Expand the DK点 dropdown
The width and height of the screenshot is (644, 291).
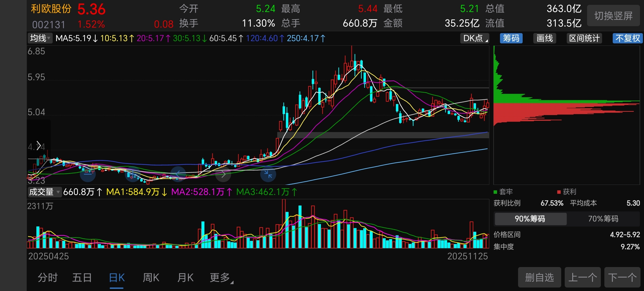coord(475,38)
